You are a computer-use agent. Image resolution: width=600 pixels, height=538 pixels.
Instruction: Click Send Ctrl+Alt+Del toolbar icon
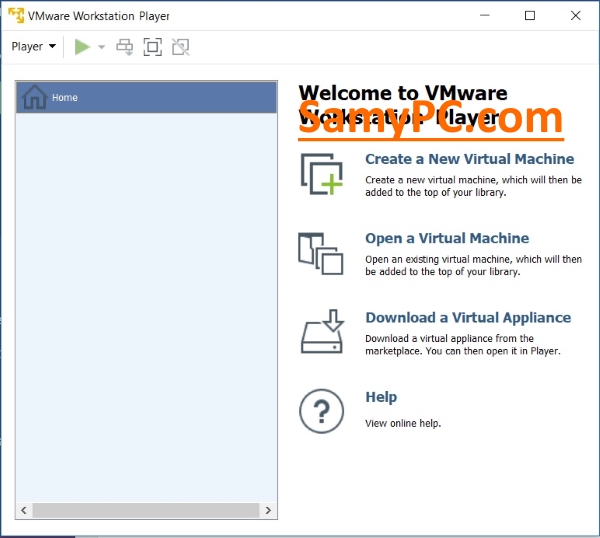click(x=125, y=47)
